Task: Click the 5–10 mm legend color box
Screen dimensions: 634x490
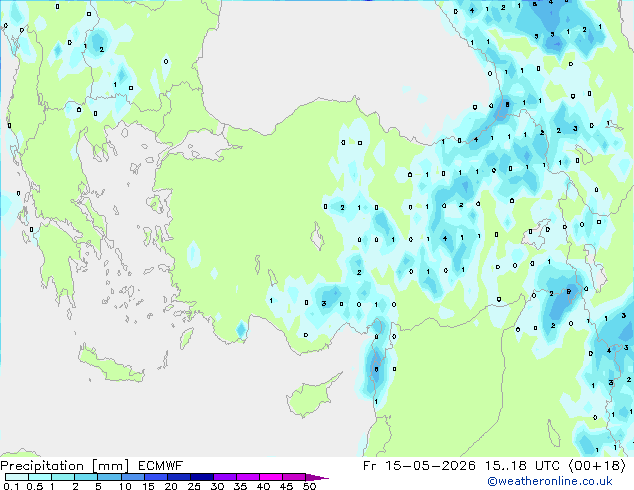Action: click(109, 477)
